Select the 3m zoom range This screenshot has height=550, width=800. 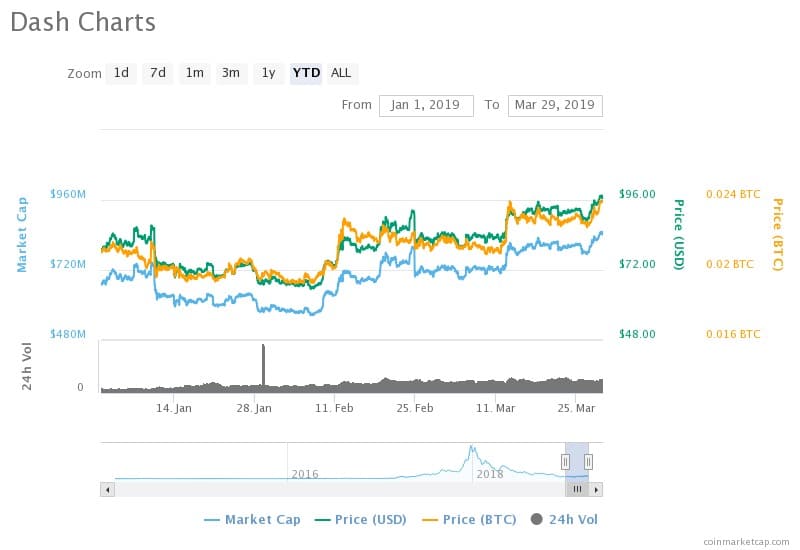(231, 73)
